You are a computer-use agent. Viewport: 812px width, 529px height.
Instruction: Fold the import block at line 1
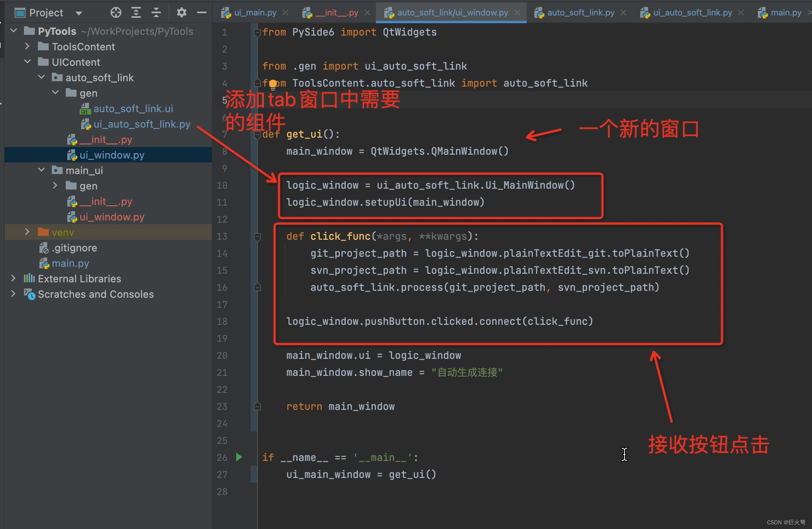point(258,32)
